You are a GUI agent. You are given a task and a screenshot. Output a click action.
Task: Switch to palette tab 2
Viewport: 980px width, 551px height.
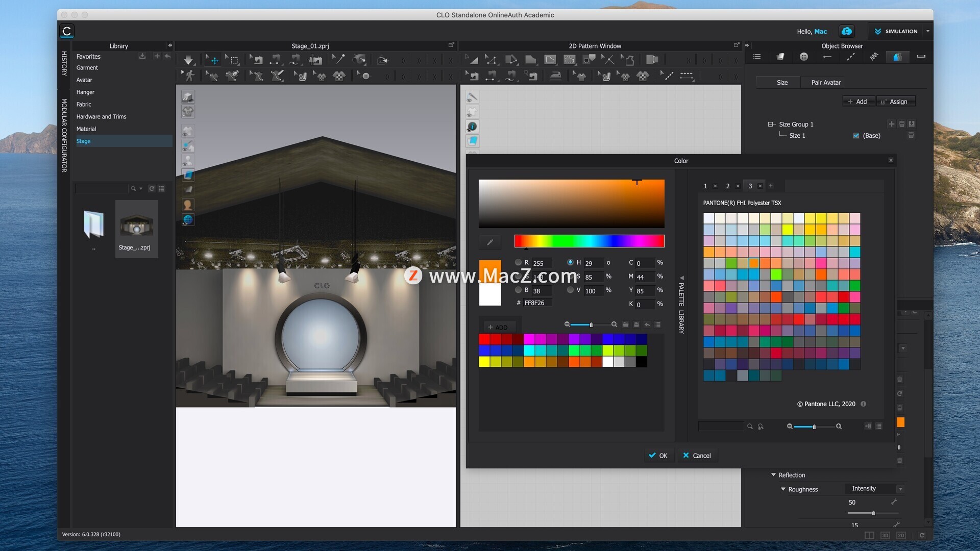point(728,186)
